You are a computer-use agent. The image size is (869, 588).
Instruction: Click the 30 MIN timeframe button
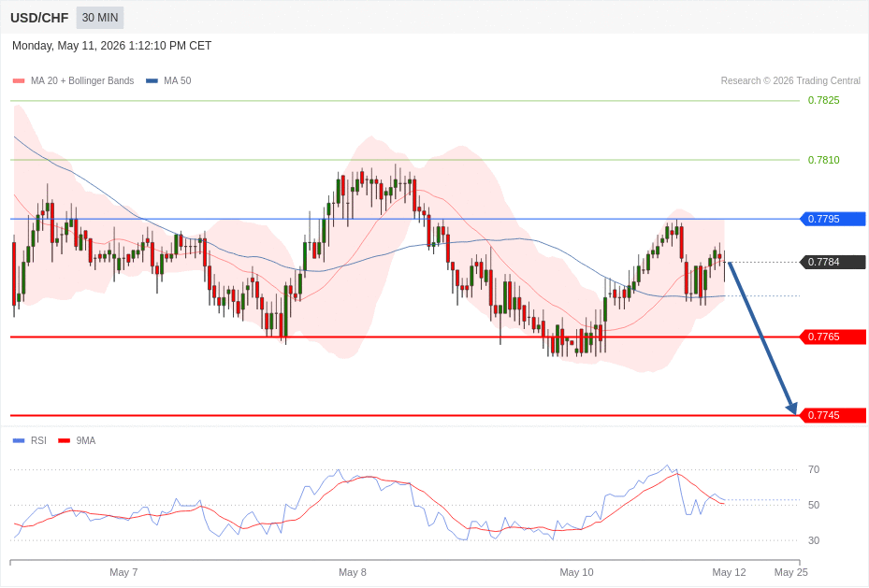point(100,18)
